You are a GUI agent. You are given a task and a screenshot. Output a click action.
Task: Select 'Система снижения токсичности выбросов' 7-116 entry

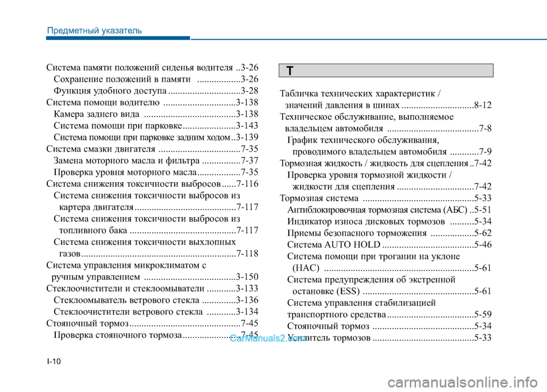(x=152, y=184)
